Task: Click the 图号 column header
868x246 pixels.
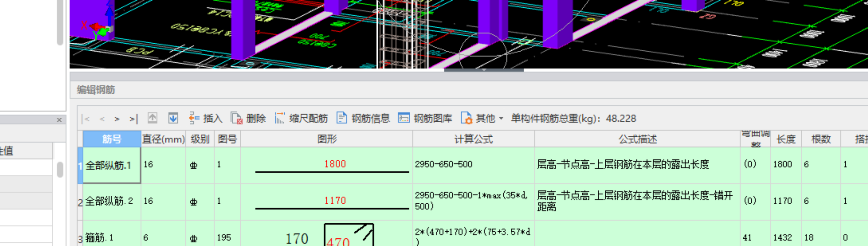Action: [x=228, y=139]
